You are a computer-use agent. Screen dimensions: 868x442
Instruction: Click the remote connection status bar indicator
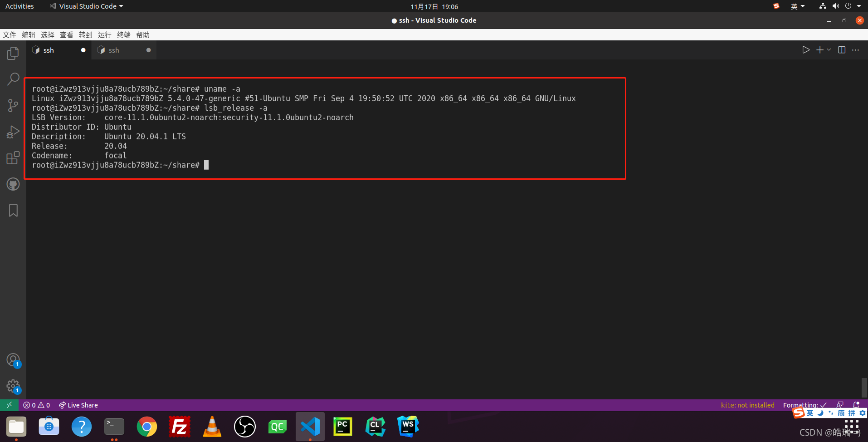(x=9, y=405)
